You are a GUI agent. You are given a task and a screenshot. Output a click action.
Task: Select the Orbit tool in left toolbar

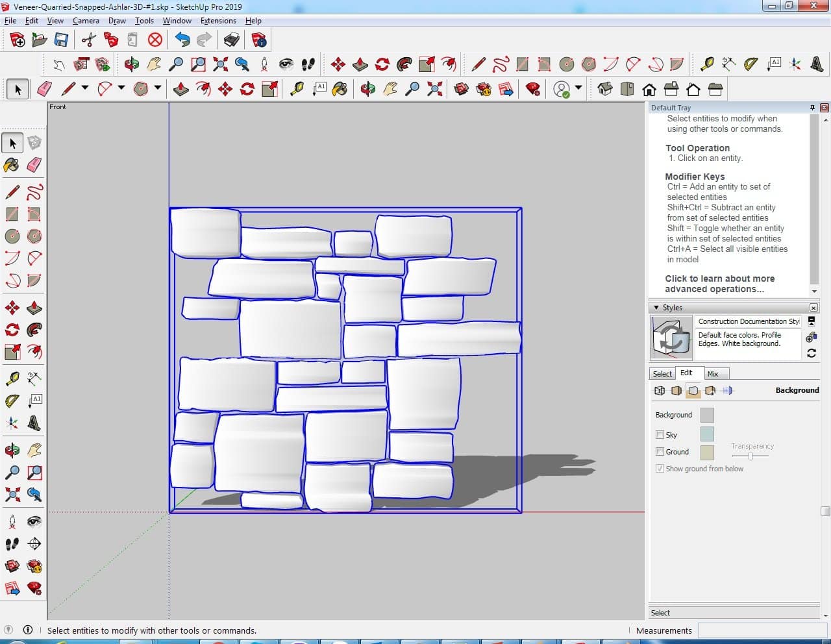tap(12, 450)
